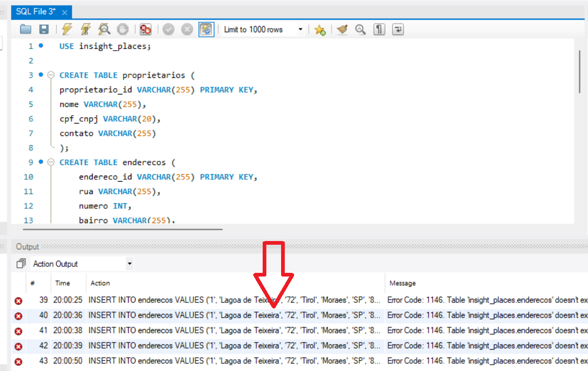Select the time cell 20:00:36
588x371 pixels.
pyautogui.click(x=68, y=315)
